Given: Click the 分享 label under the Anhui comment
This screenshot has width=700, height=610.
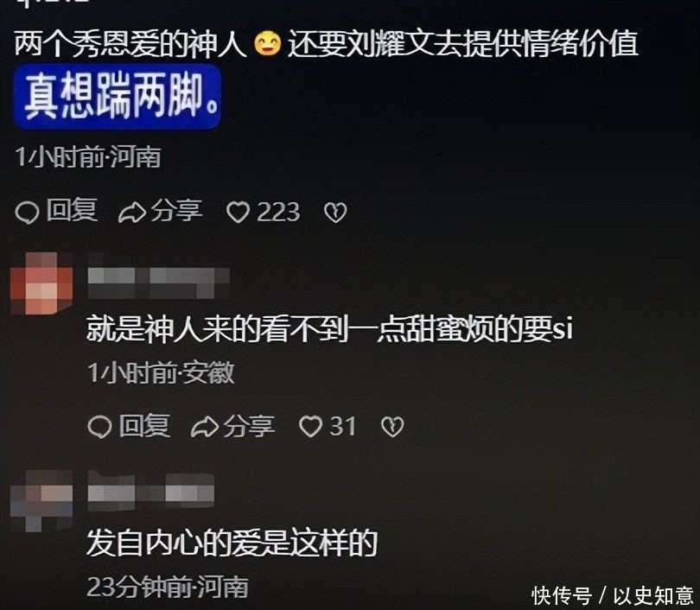Looking at the screenshot, I should point(249,425).
